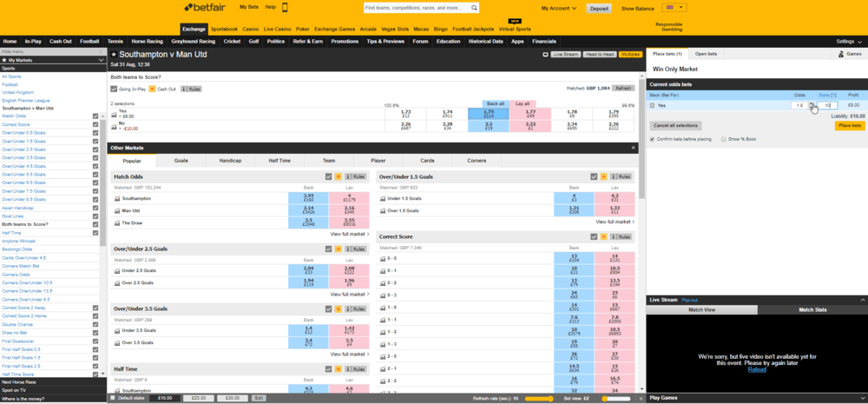The image size is (868, 404).
Task: Open graph icon for Under 1.5 Goals
Action: [383, 198]
